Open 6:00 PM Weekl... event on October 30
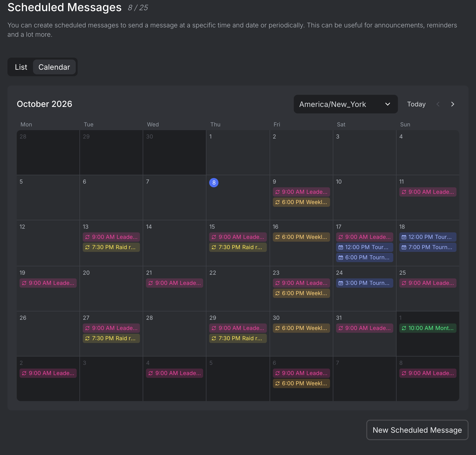 301,328
